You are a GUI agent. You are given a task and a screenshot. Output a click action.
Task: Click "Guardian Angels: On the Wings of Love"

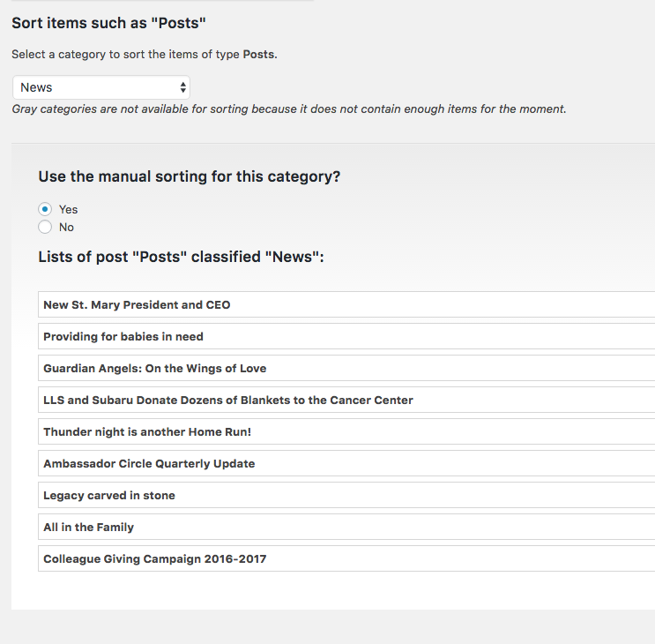[154, 368]
